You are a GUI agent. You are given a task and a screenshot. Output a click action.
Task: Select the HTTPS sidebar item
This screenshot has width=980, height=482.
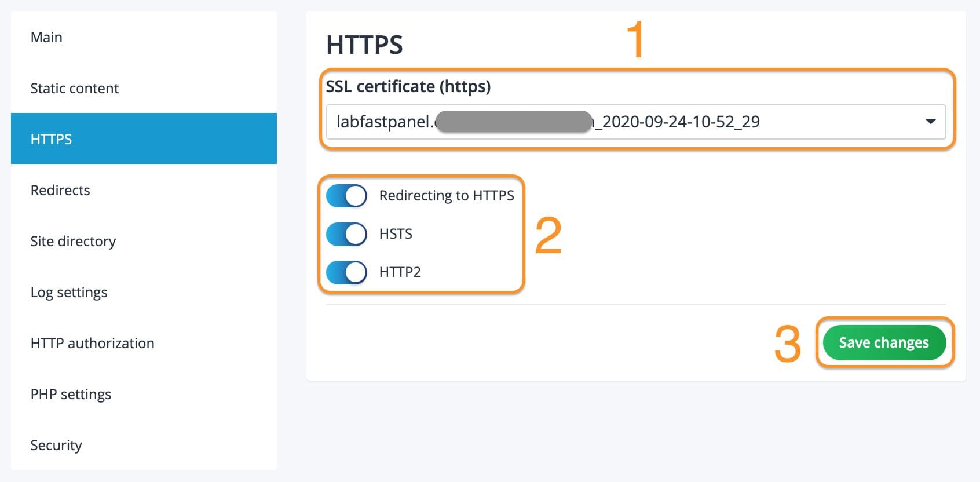click(51, 139)
